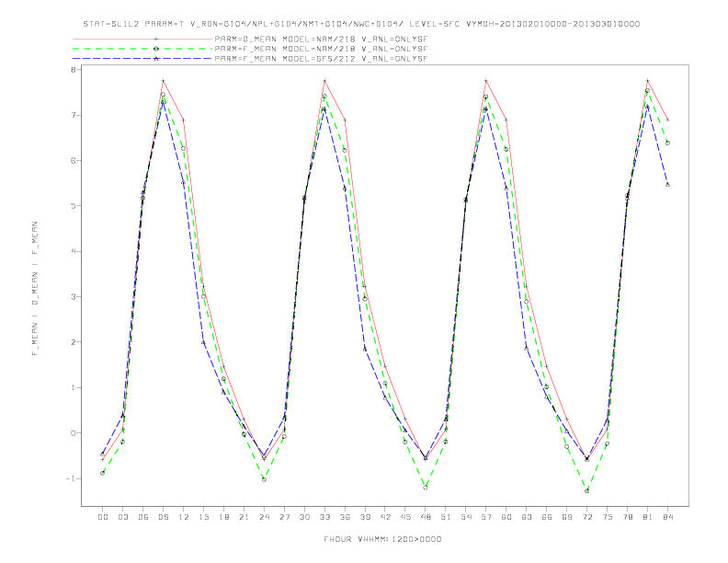Click x-axis tick label 72
The width and height of the screenshot is (728, 563).
587,517
